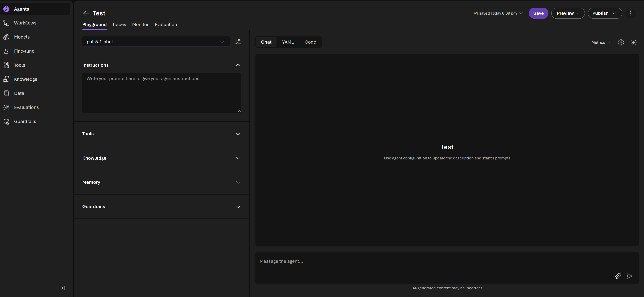644x297 pixels.
Task: Open chat settings gear icon
Action: click(621, 43)
